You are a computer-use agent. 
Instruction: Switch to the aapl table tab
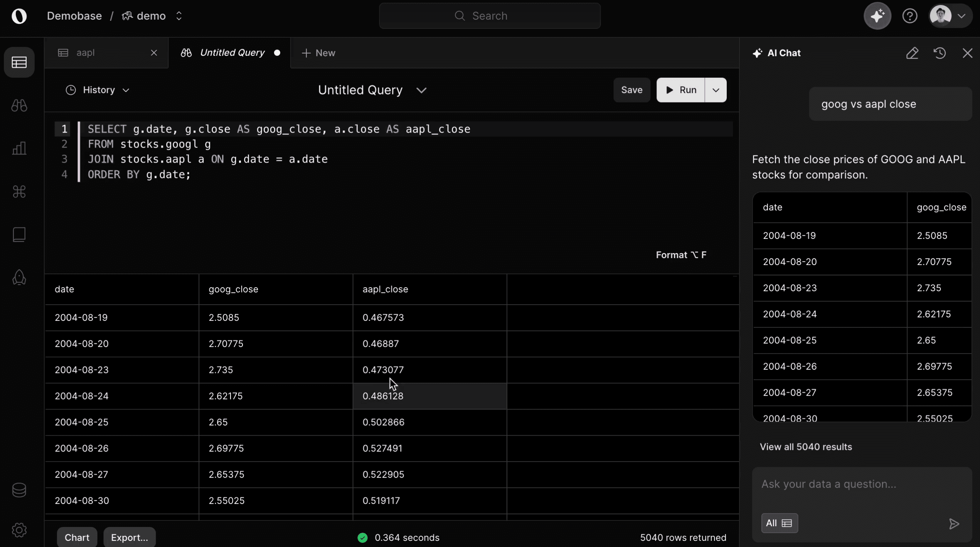106,53
